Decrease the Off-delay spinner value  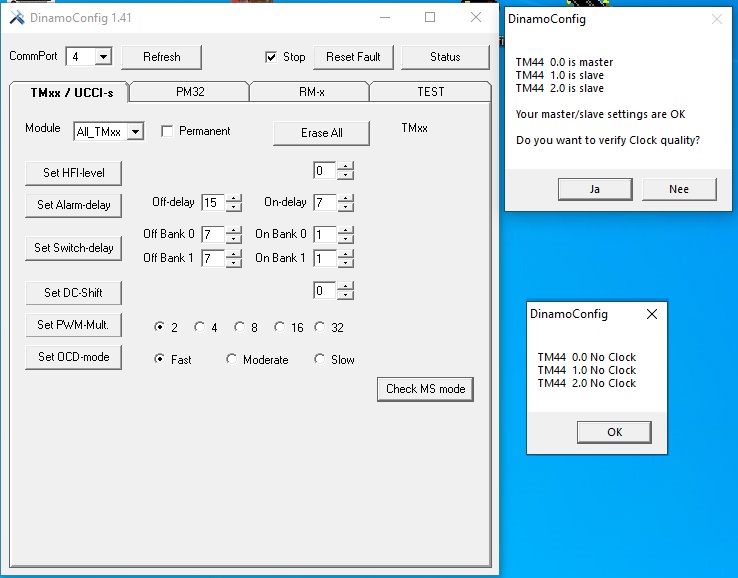[233, 207]
